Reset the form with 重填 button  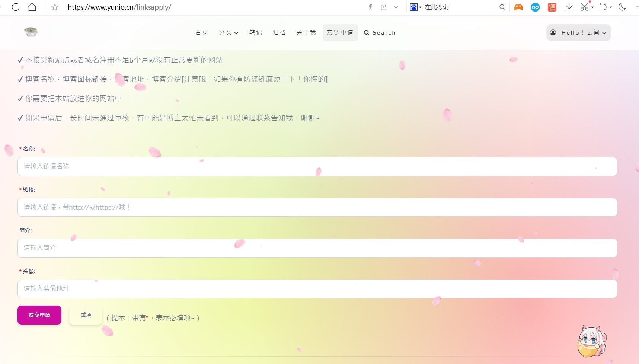point(86,315)
